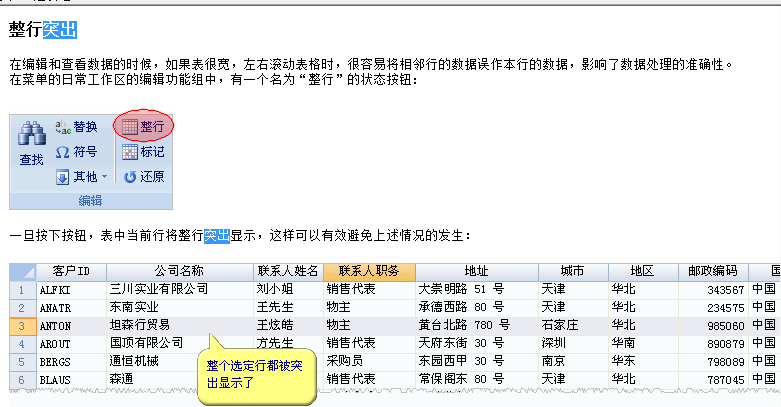The image size is (781, 407).
Task: Click the 编辑 group label
Action: [x=90, y=200]
